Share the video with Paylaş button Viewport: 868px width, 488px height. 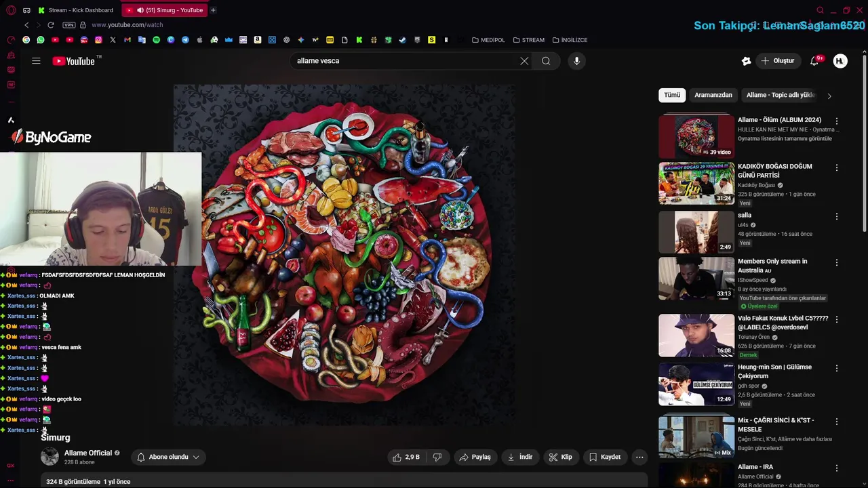(x=474, y=457)
